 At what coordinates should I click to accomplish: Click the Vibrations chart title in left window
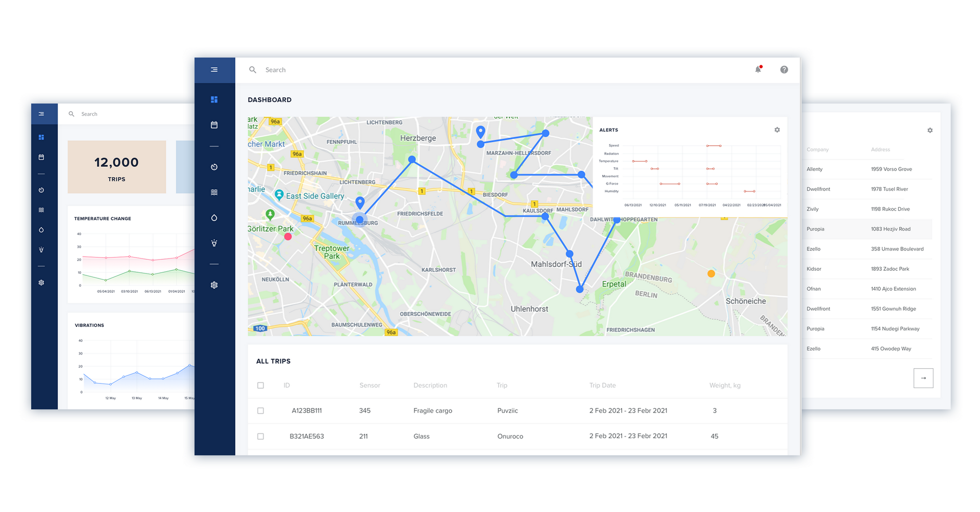pos(89,325)
